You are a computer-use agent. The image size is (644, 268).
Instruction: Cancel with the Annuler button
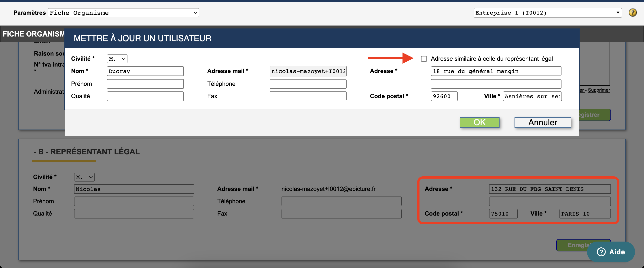pyautogui.click(x=542, y=122)
